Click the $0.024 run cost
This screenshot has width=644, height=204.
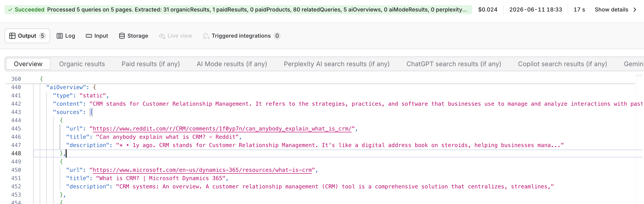[488, 9]
